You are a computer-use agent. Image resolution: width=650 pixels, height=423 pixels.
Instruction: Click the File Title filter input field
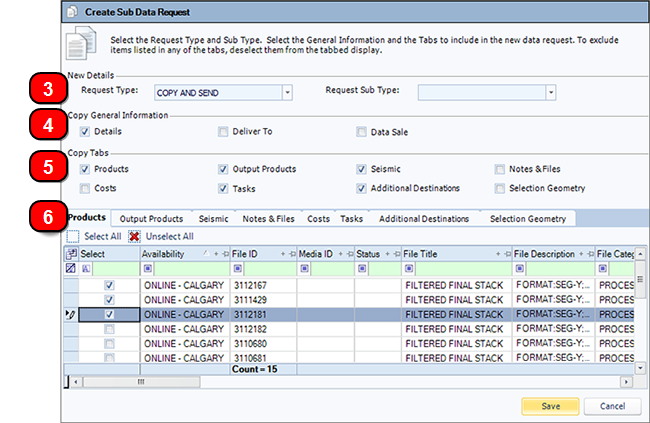(463, 269)
